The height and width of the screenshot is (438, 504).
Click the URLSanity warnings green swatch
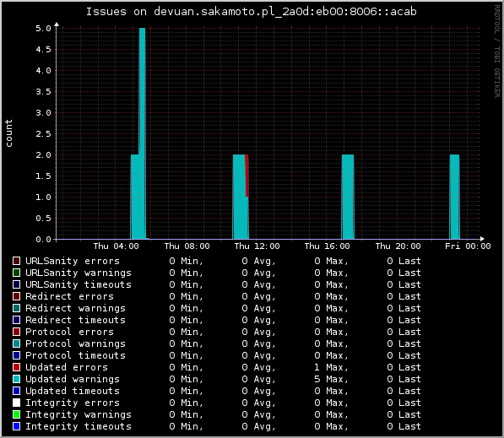pos(16,273)
